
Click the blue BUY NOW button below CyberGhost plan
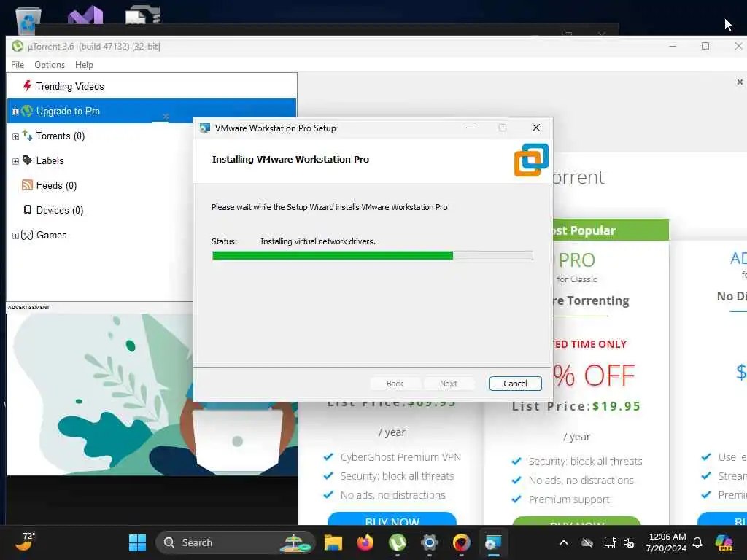pos(392,519)
